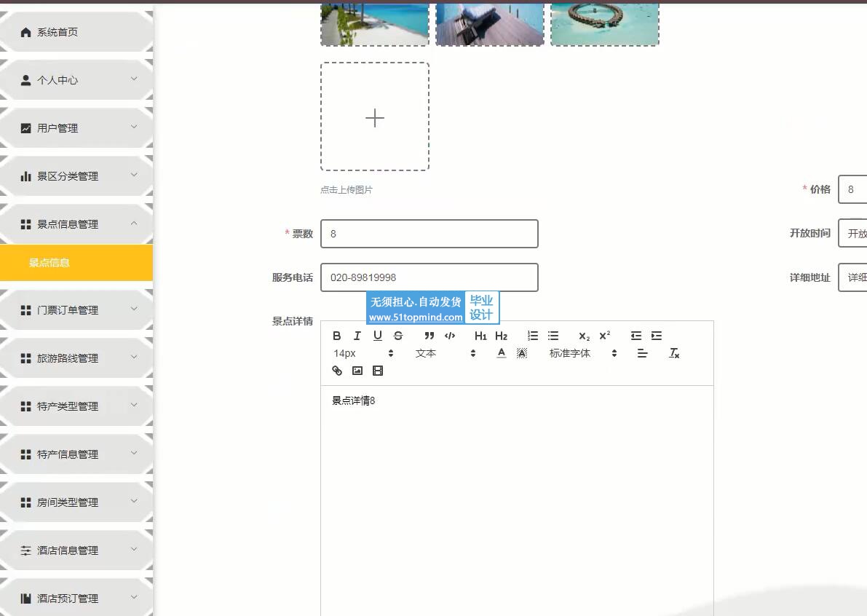Viewport: 867px width, 616px height.
Task: Click the 价格 input field
Action: 852,189
